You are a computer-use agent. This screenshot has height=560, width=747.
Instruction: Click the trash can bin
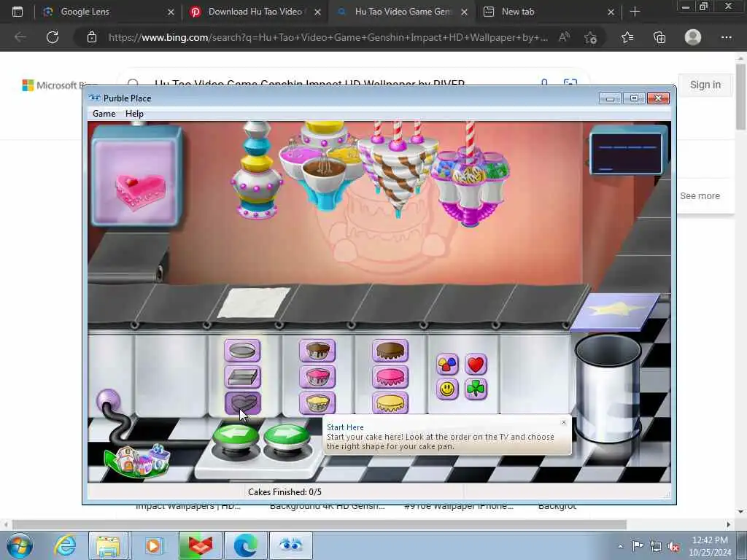coord(608,388)
